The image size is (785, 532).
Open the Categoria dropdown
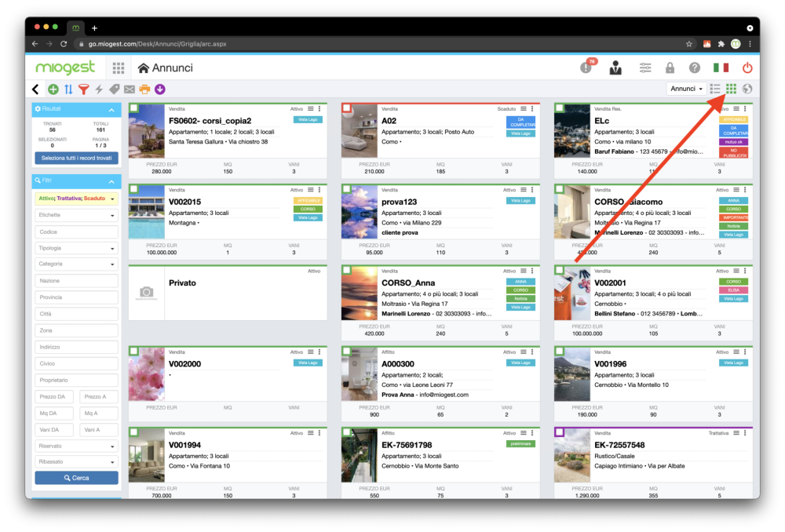click(77, 264)
